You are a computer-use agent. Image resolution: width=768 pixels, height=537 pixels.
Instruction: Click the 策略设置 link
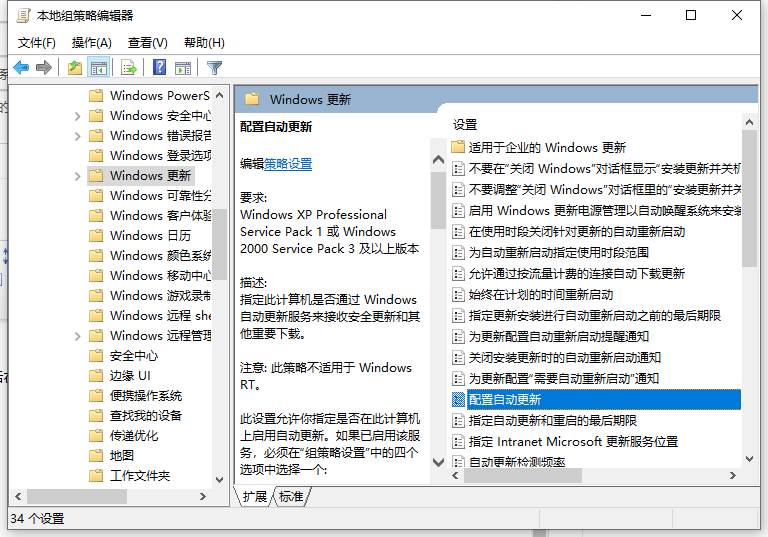click(x=288, y=164)
